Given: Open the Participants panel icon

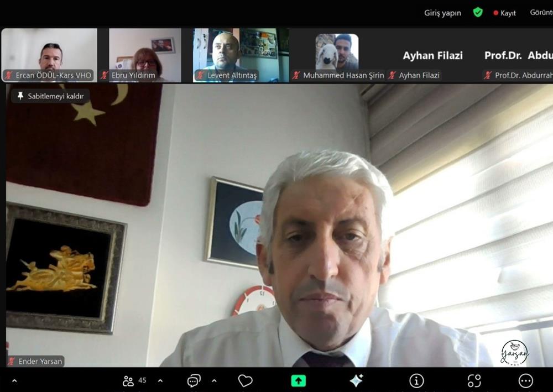Looking at the screenshot, I should pyautogui.click(x=129, y=380).
